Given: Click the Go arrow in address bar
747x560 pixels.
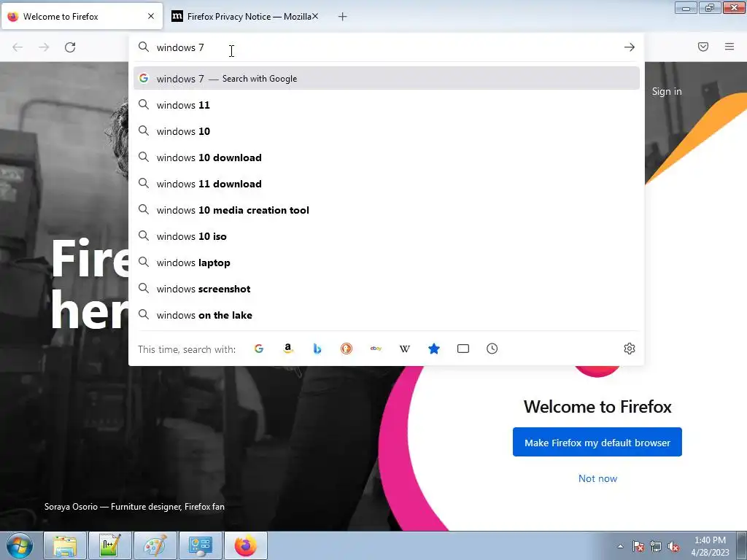Looking at the screenshot, I should (630, 47).
